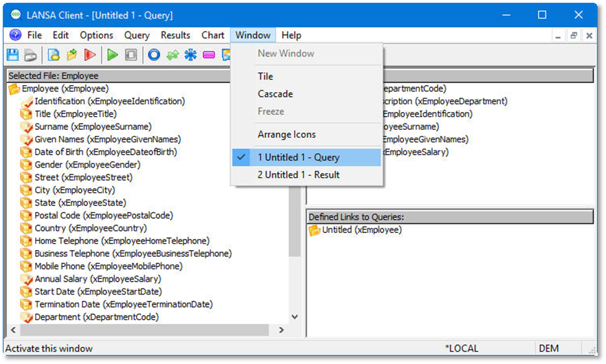Screen dimensions: 606x364
Task: Click the Defined Links to Queries header
Action: tap(450, 217)
